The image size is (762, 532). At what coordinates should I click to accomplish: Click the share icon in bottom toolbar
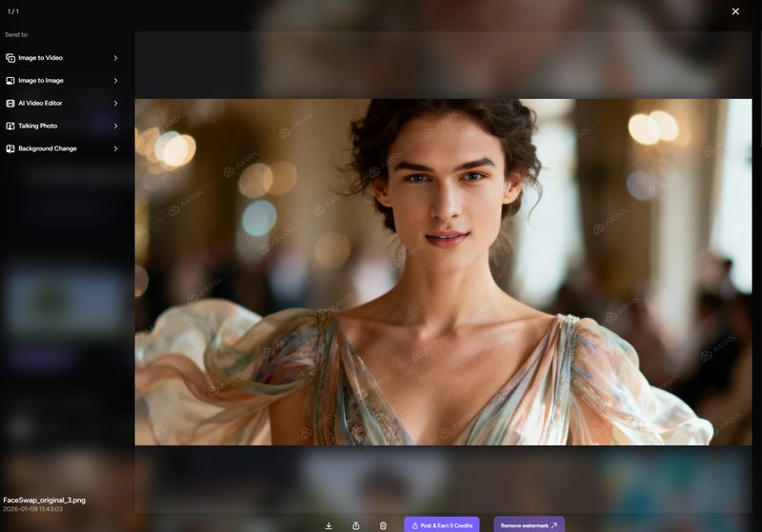tap(356, 525)
